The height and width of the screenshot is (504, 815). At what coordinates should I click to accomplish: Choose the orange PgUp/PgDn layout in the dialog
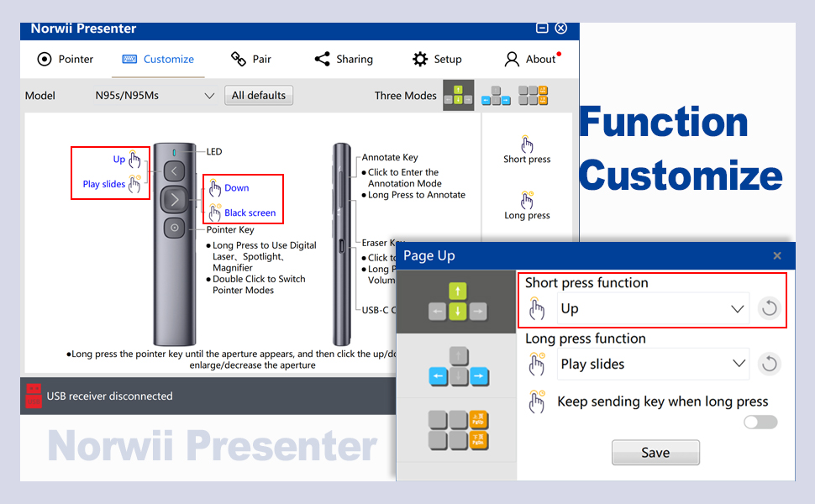(x=456, y=429)
